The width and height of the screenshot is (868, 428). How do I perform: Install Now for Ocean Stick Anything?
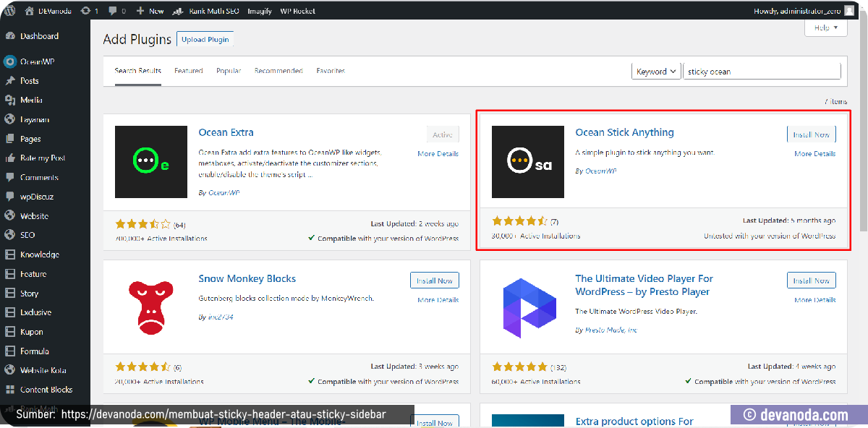coord(812,134)
